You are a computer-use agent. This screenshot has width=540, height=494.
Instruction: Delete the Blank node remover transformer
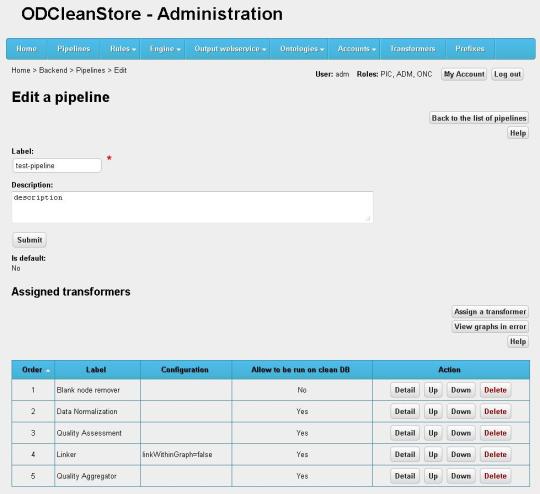(495, 390)
